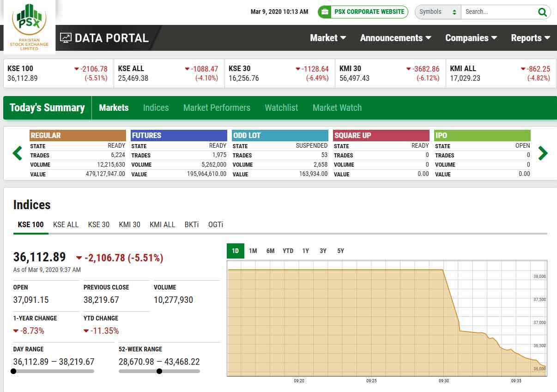
Task: Click the previous close value 38,219.67
Action: [101, 300]
